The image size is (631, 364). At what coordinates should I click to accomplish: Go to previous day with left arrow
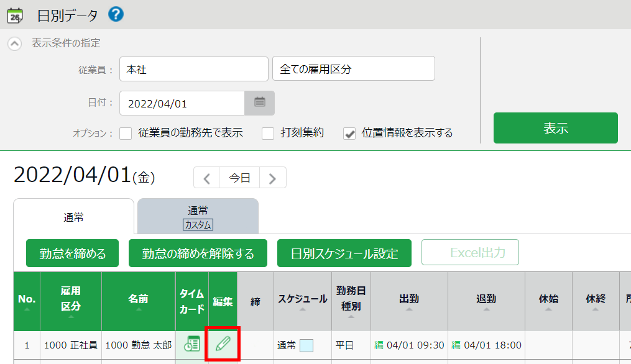tap(207, 178)
